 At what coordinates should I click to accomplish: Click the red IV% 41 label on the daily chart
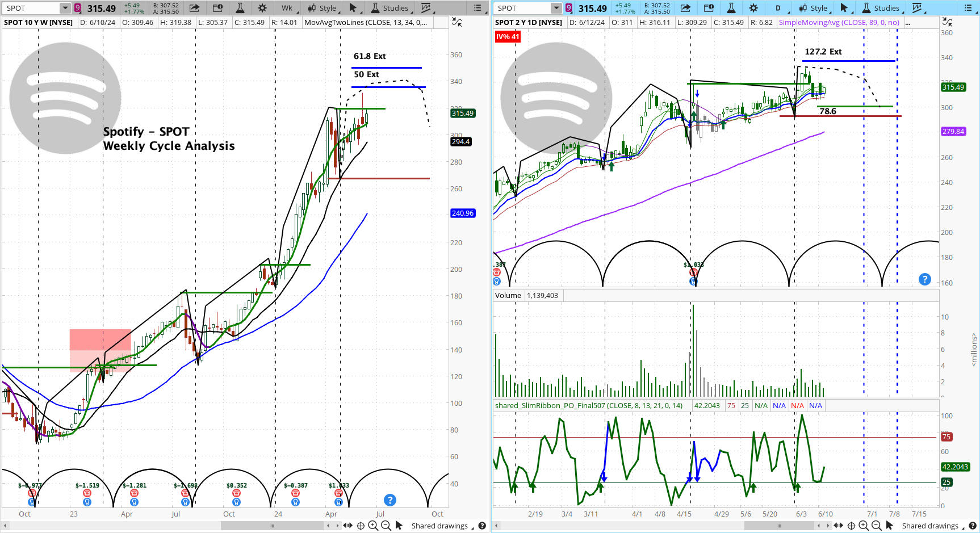(507, 37)
